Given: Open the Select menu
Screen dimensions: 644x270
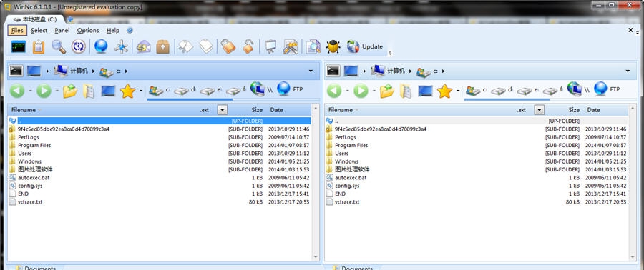Looking at the screenshot, I should 39,30.
